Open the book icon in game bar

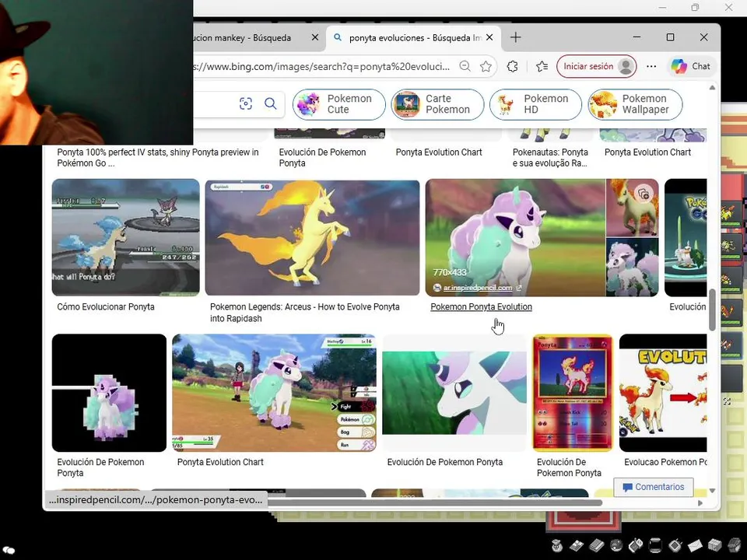pos(597,545)
